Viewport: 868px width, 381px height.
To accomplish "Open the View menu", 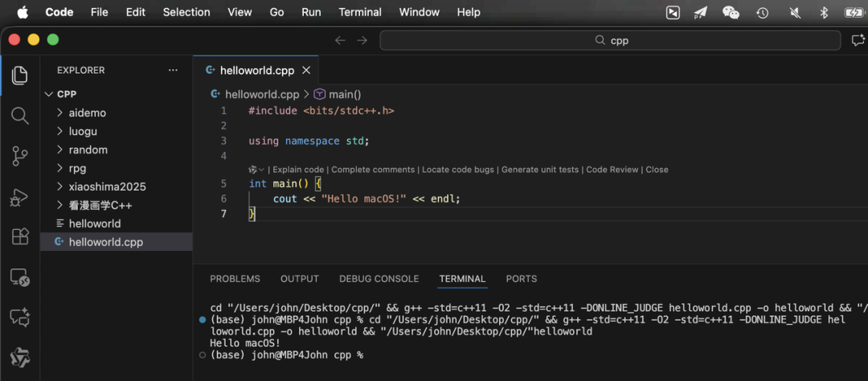I will [240, 12].
